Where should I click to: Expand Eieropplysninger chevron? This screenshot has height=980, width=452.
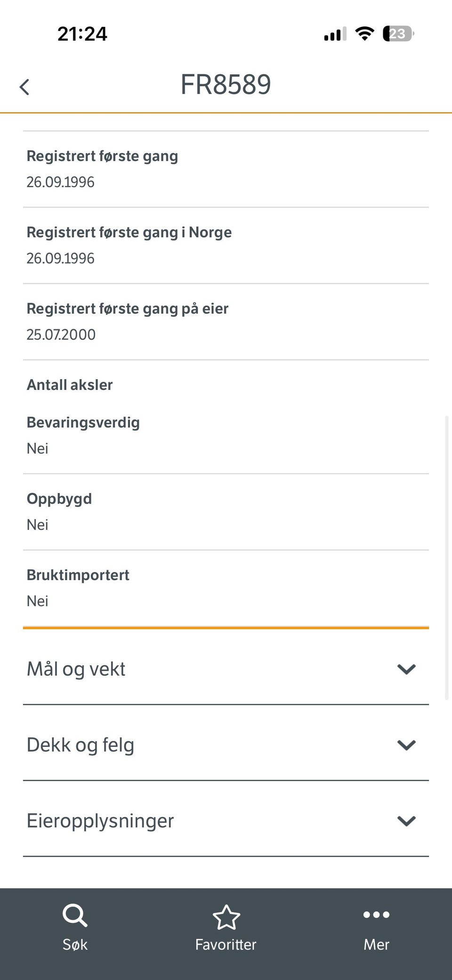406,821
